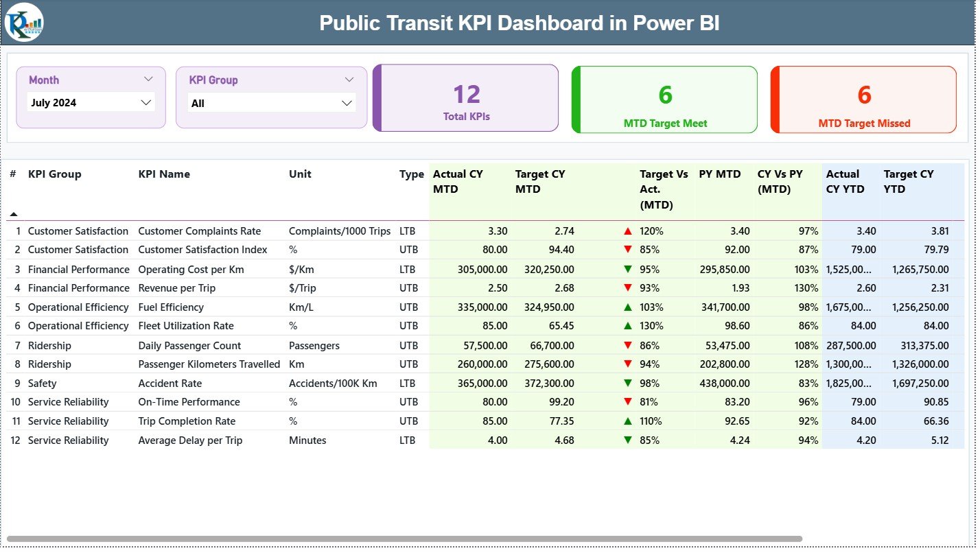Click the red down triangle beside Customer Satisfaction Index
Screen dimensions: 980x553
tap(627, 250)
